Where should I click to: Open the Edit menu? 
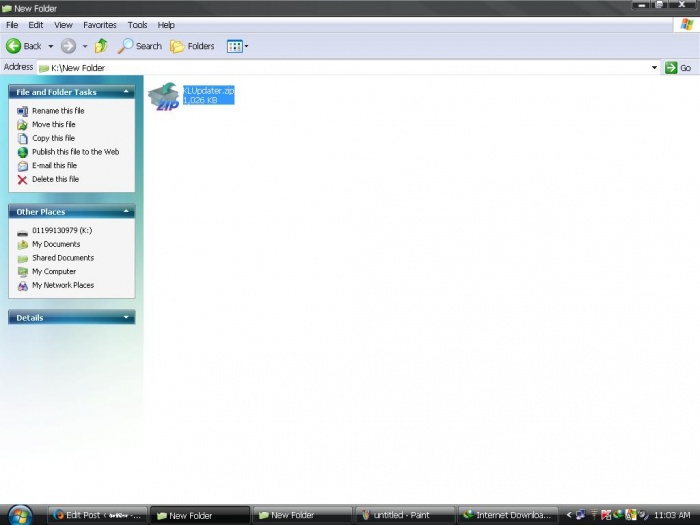(36, 25)
